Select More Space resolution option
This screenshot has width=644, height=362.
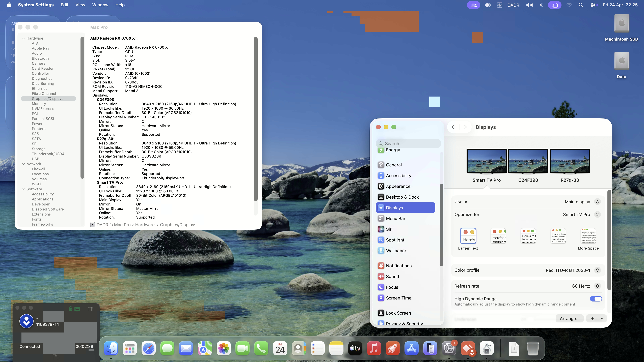tap(588, 236)
